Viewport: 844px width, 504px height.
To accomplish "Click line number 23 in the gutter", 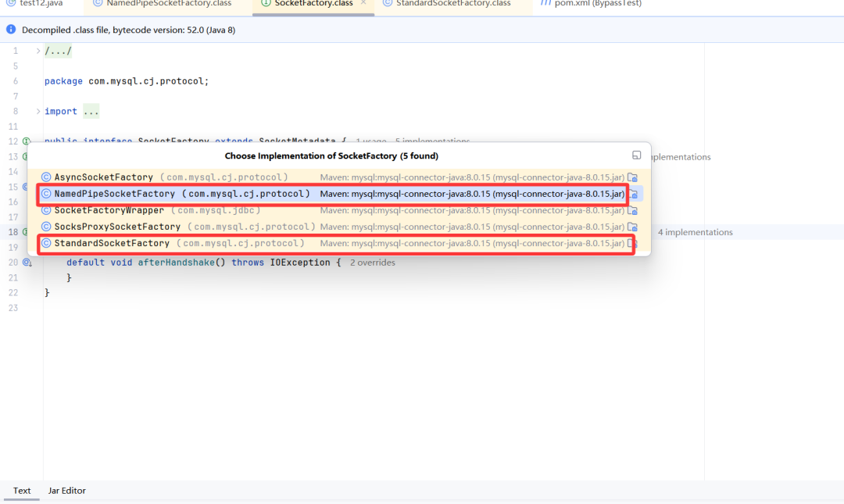I will [13, 307].
